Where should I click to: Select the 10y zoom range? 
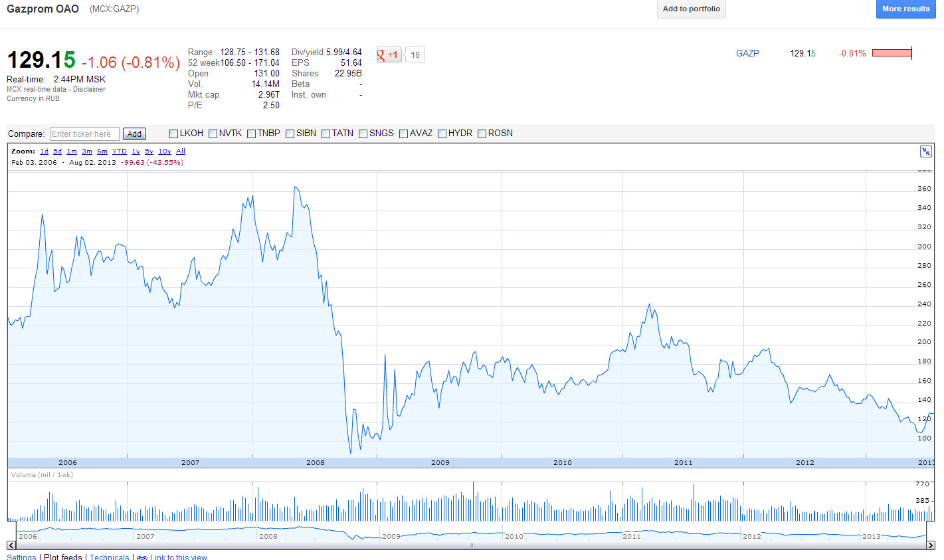click(x=165, y=151)
